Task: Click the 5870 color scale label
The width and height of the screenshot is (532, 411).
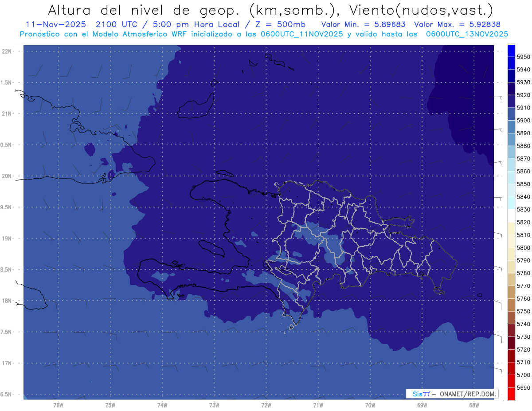Action: pos(523,158)
